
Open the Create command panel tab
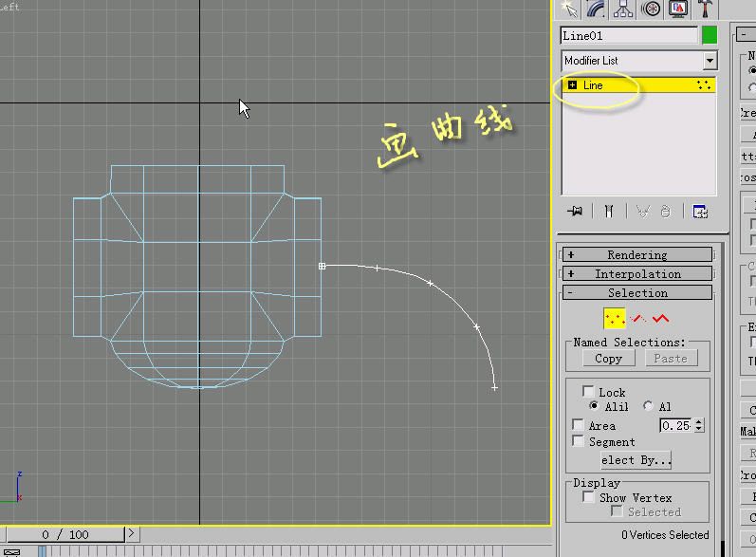(570, 9)
